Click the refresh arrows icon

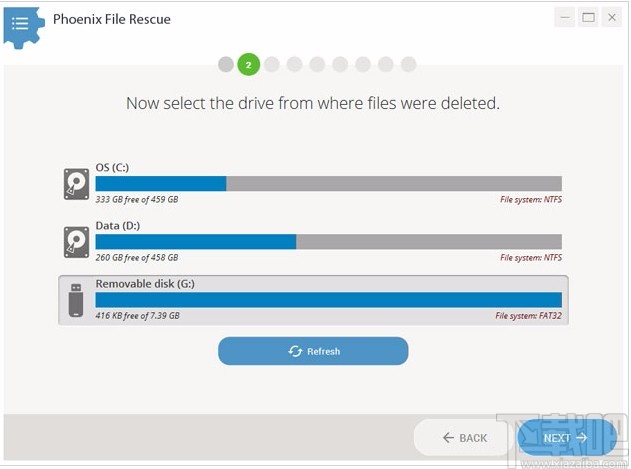pyautogui.click(x=295, y=351)
